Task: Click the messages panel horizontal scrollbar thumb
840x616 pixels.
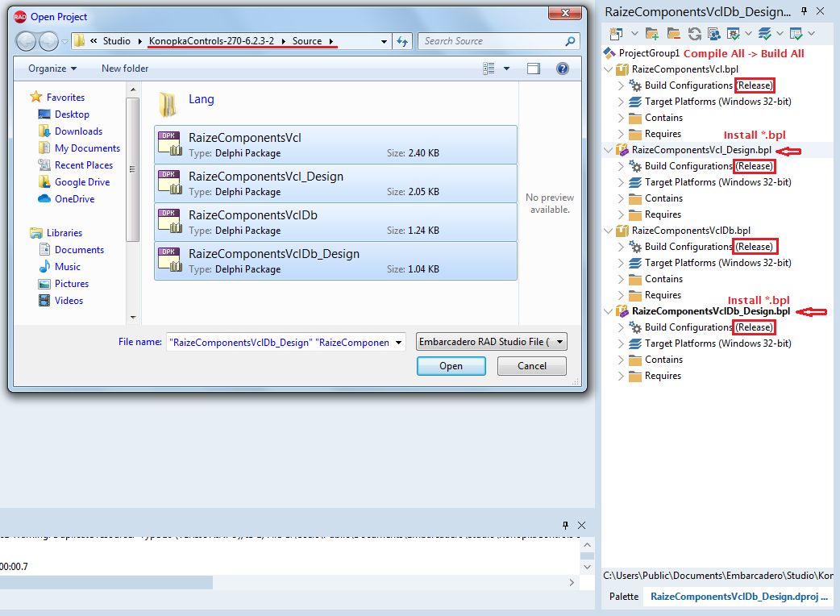Action: [106, 582]
